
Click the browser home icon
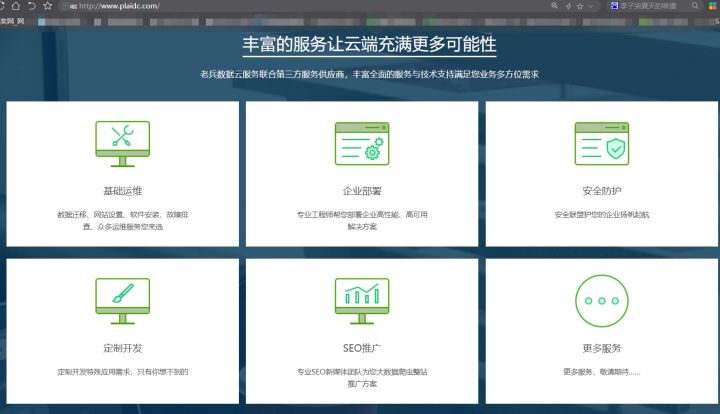tap(16, 6)
